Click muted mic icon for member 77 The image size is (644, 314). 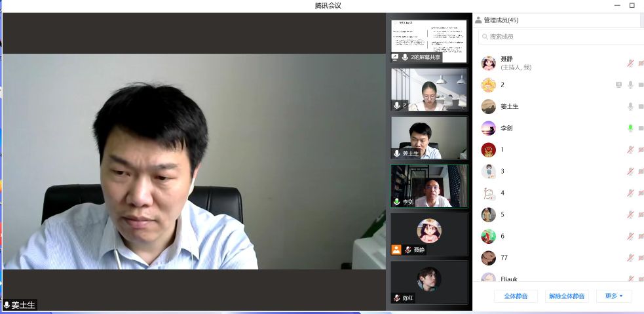pos(630,258)
